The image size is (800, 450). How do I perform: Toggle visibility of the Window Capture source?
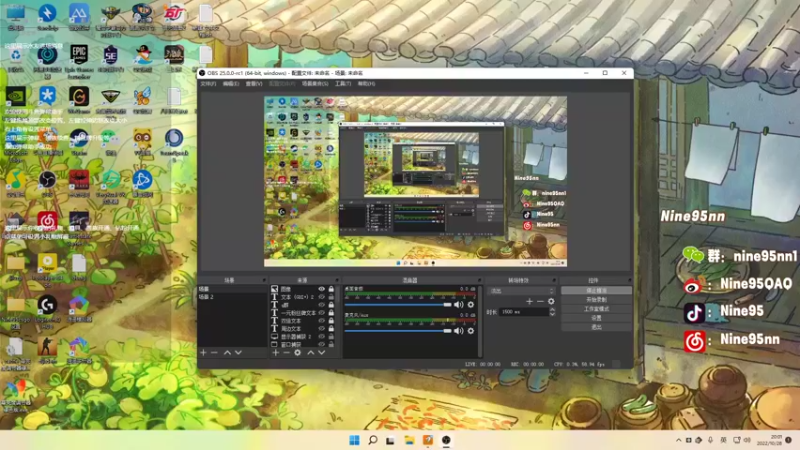pyautogui.click(x=321, y=344)
